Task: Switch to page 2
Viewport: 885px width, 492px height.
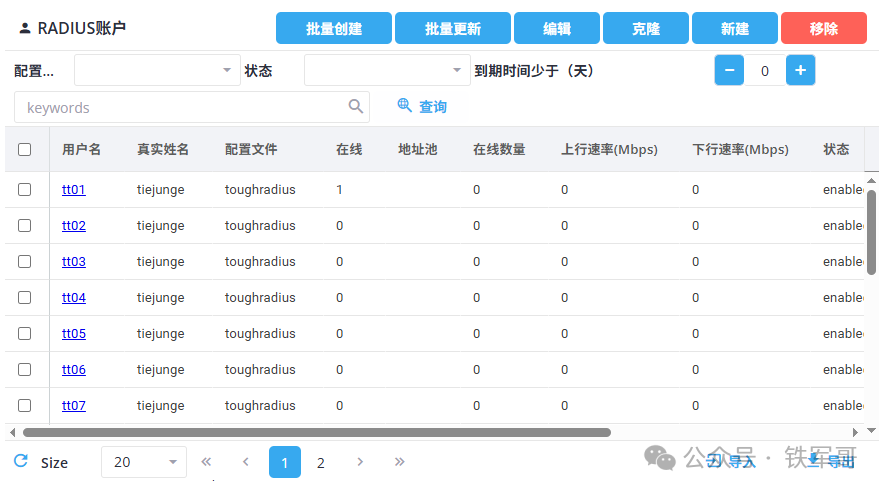Action: [x=321, y=462]
